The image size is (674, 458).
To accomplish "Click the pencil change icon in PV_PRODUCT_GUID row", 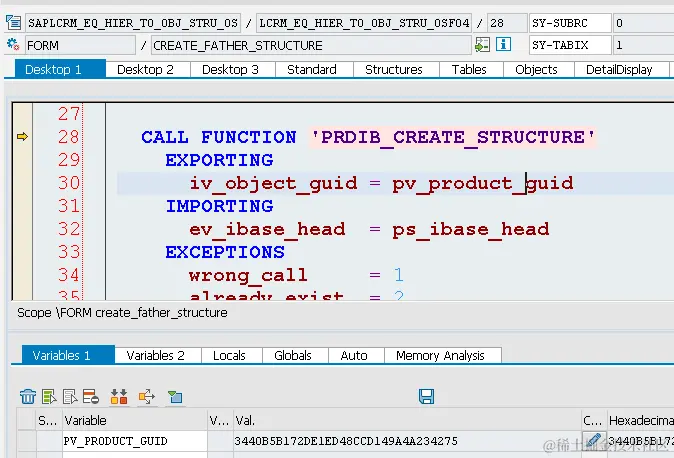I will [594, 440].
